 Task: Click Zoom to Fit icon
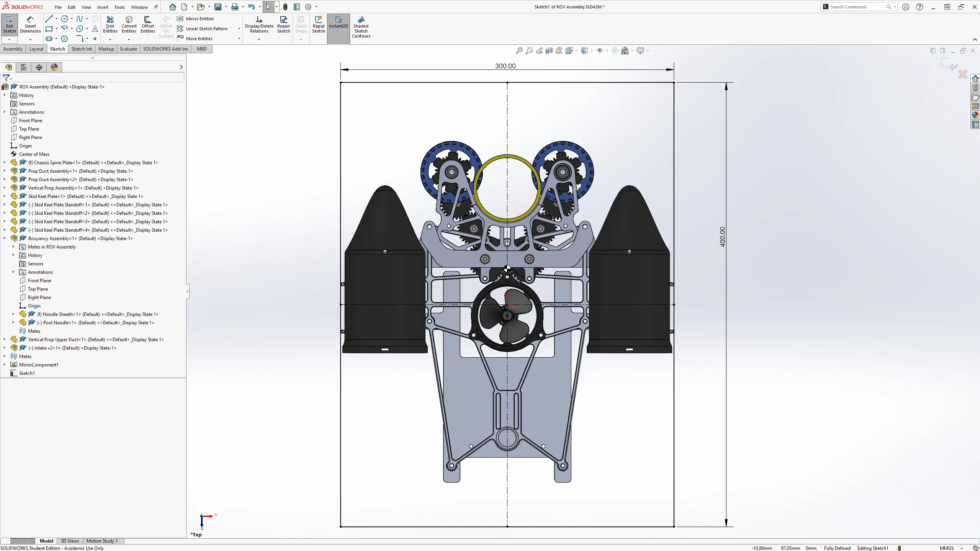pos(519,51)
